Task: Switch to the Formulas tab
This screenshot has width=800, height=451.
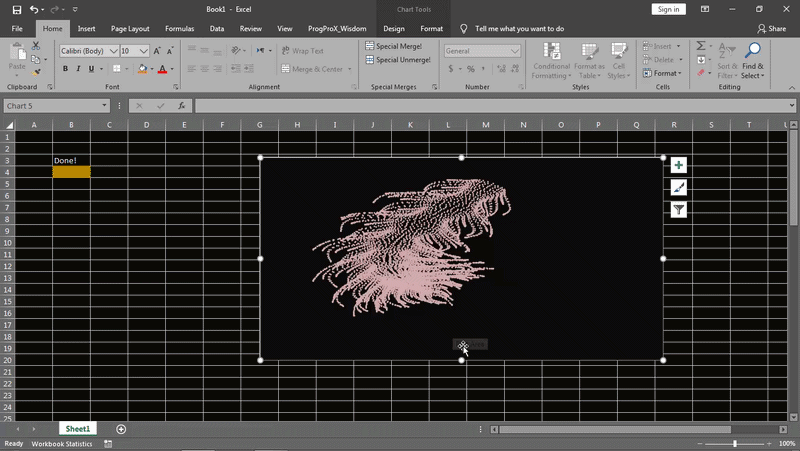Action: click(180, 29)
